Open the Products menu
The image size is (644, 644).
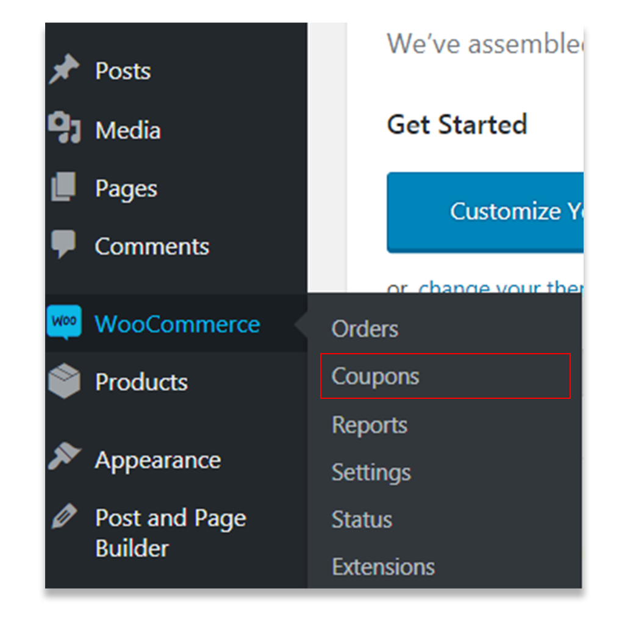coord(141,382)
